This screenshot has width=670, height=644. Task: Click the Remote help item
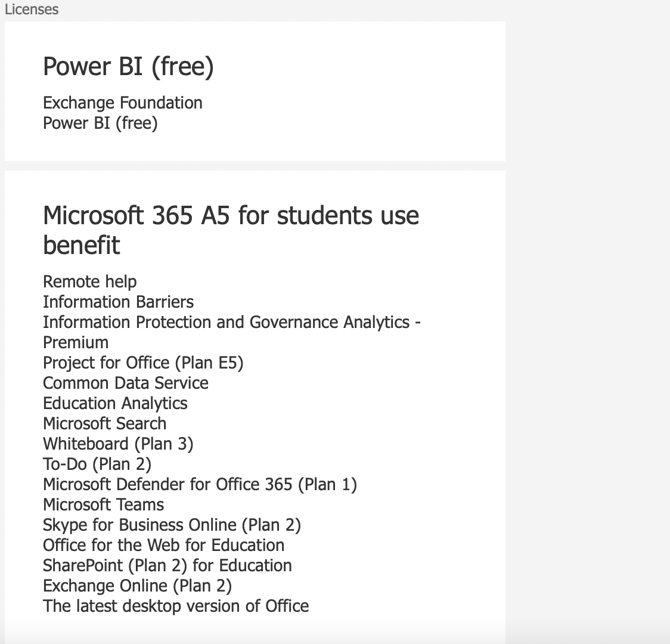[90, 281]
